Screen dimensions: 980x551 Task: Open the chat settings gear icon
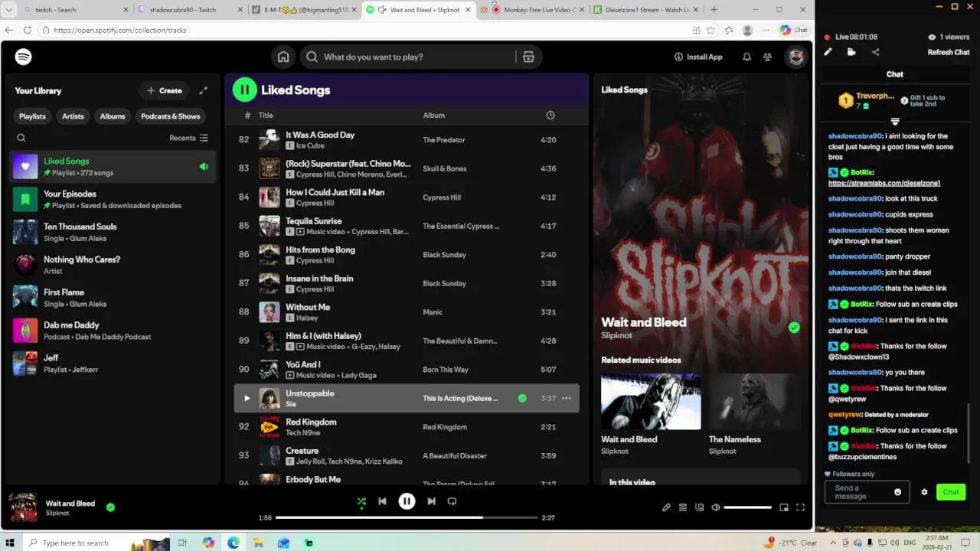click(924, 492)
